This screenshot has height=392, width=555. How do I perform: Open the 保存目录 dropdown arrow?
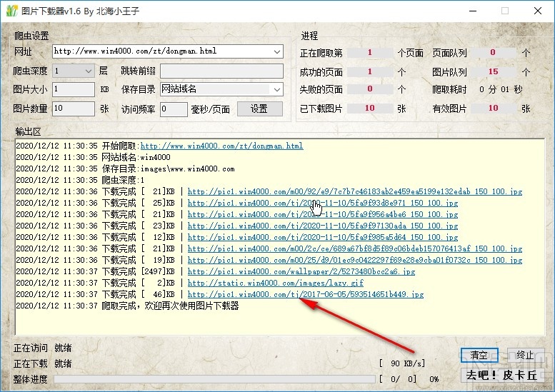277,89
